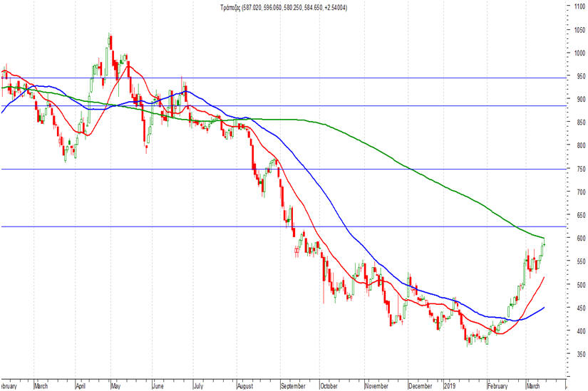Select the June date axis label
The width and height of the screenshot is (588, 391).
[158, 386]
